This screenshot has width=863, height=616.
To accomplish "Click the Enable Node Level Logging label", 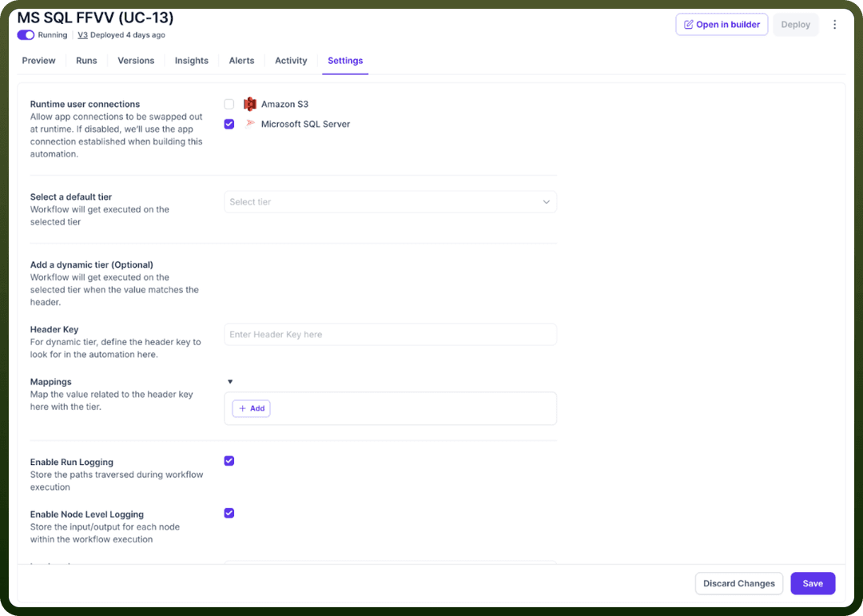I will tap(87, 515).
